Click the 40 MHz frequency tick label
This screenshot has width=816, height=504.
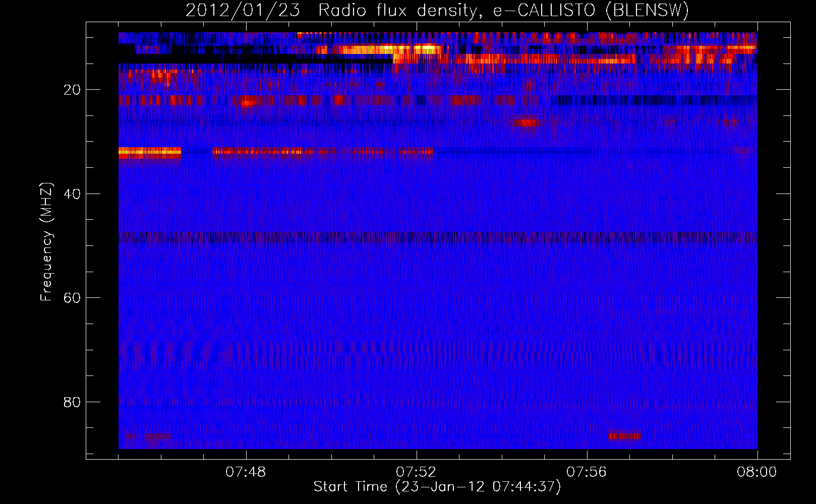(x=73, y=194)
